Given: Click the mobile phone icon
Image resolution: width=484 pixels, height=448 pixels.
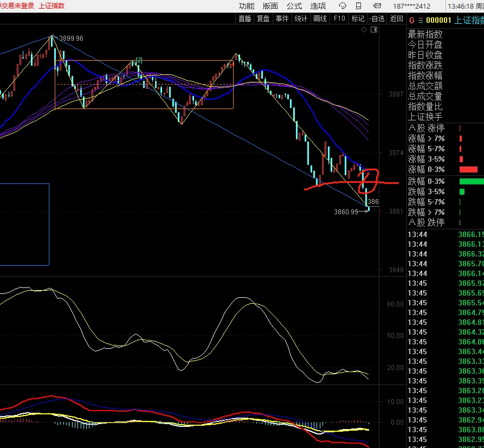Looking at the screenshot, I should [358, 6].
